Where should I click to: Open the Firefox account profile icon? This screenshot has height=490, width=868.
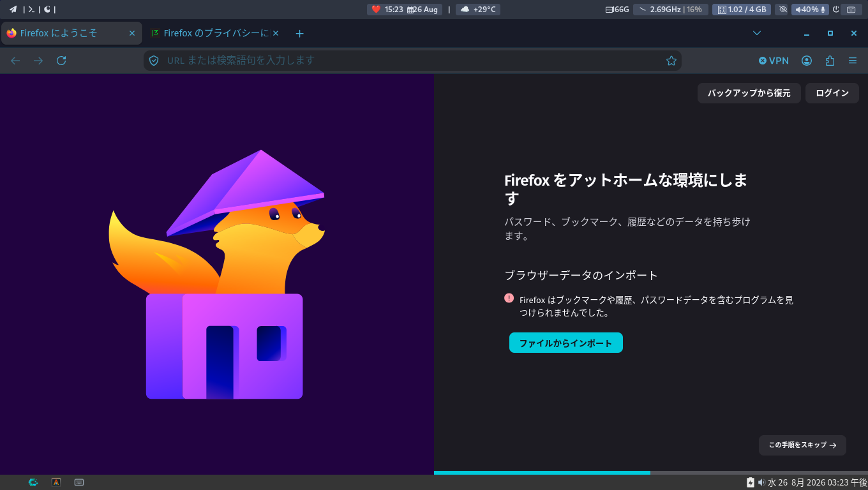click(807, 61)
